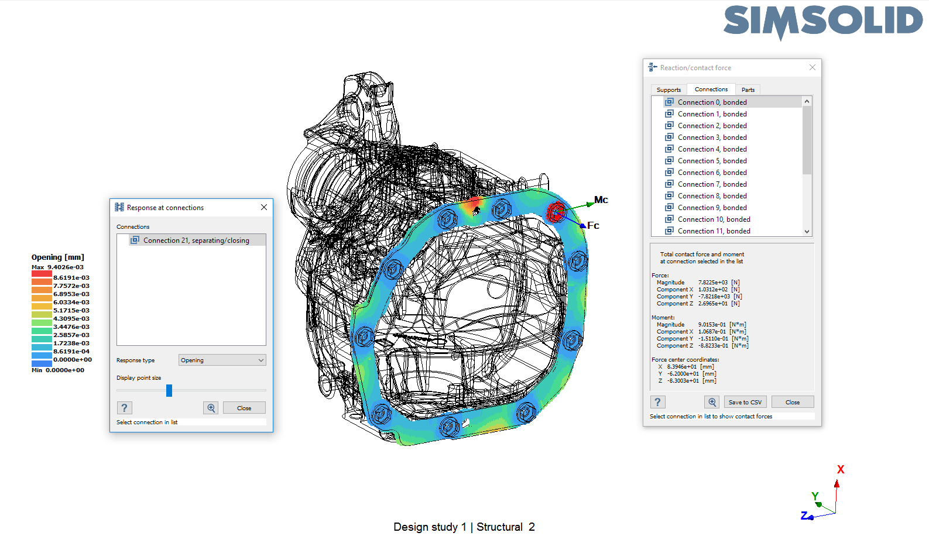Click zoom icon beside Save to CSV
This screenshot has height=560, width=929.
[x=712, y=402]
